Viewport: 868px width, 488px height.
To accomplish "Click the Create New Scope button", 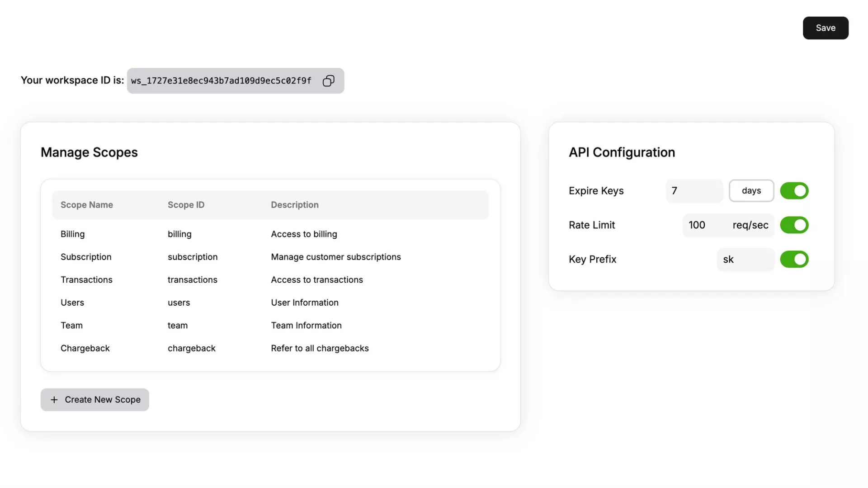I will pos(95,400).
